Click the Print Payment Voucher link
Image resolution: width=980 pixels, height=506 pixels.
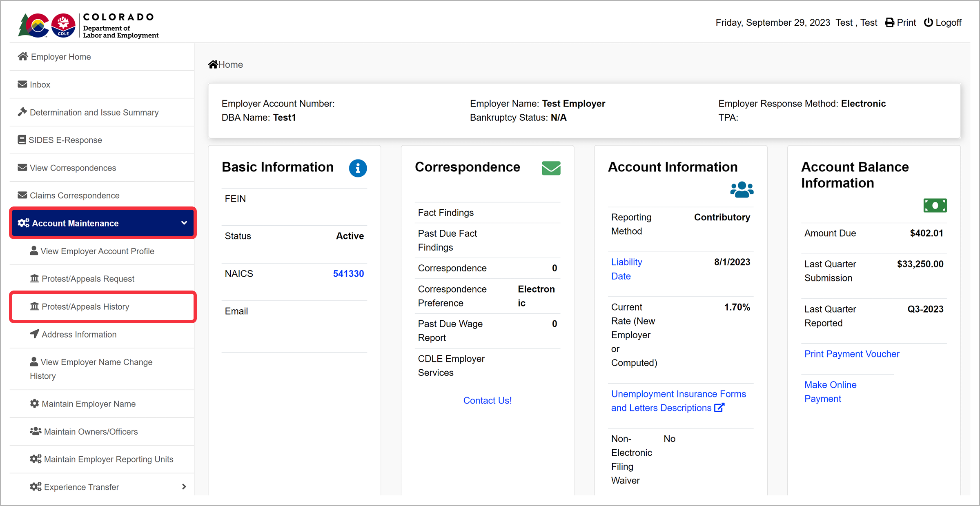[851, 354]
